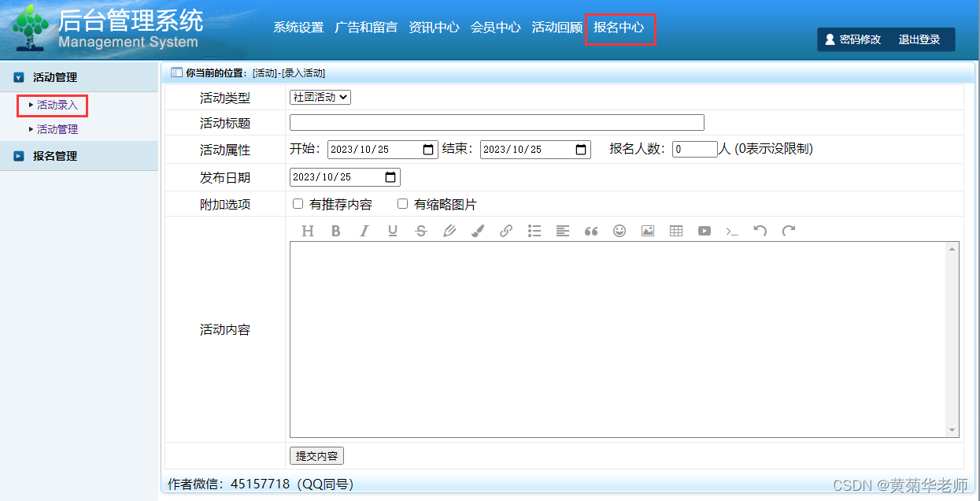
Task: Click the user icon beside 密码修改
Action: pos(830,39)
